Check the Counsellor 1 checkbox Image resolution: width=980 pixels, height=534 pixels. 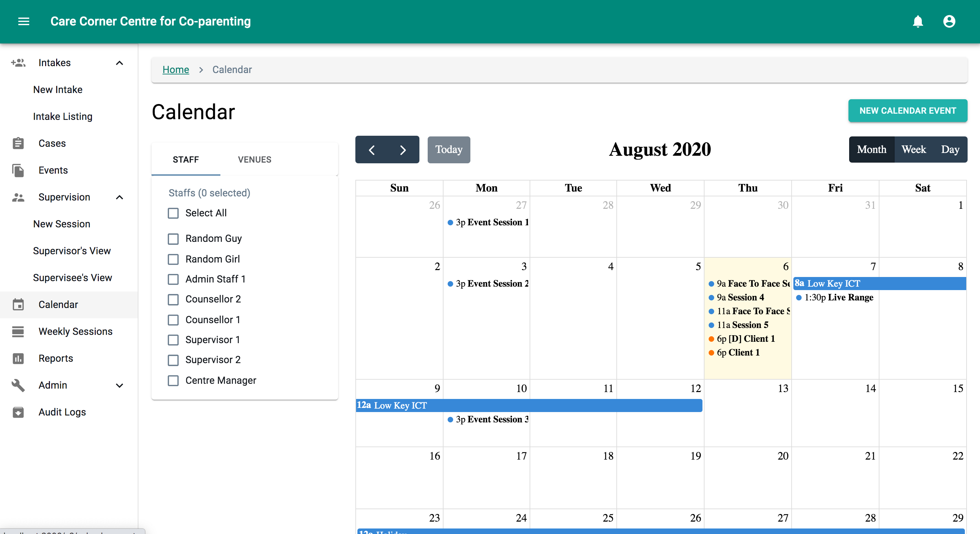[173, 320]
